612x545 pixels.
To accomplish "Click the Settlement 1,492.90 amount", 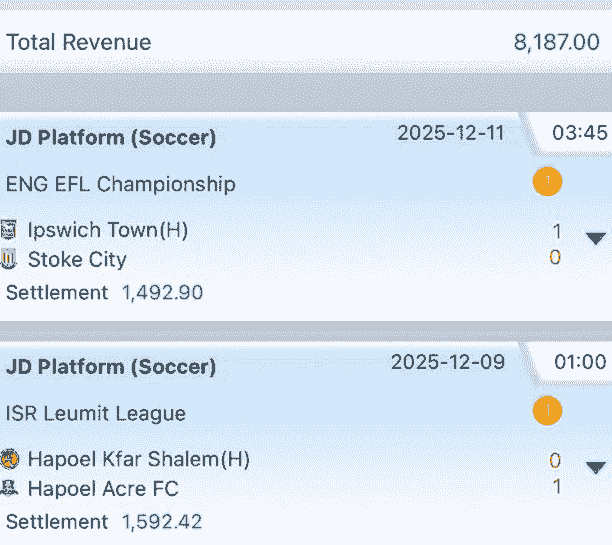I will pyautogui.click(x=162, y=293).
